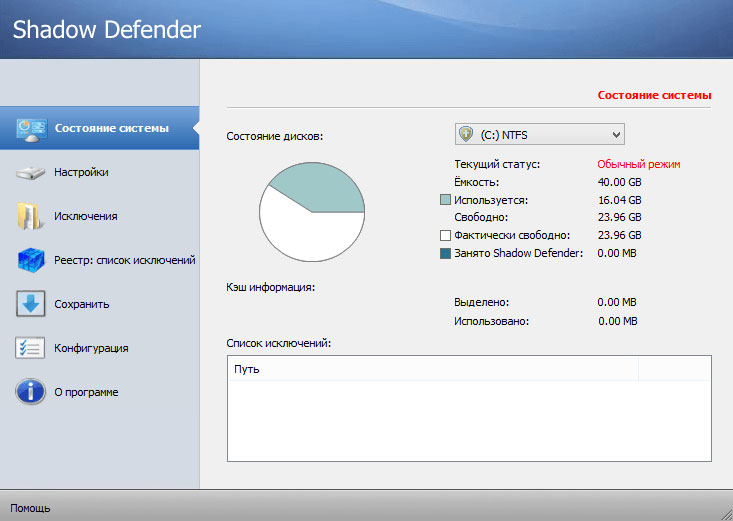Click the Конфигурация checklist icon
Viewport: 733px width, 521px height.
[x=30, y=348]
